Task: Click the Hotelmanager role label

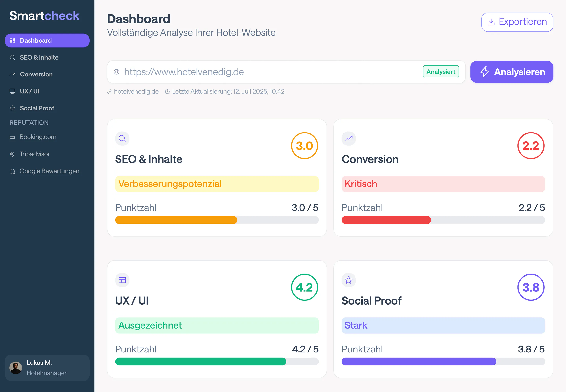Action: tap(47, 373)
